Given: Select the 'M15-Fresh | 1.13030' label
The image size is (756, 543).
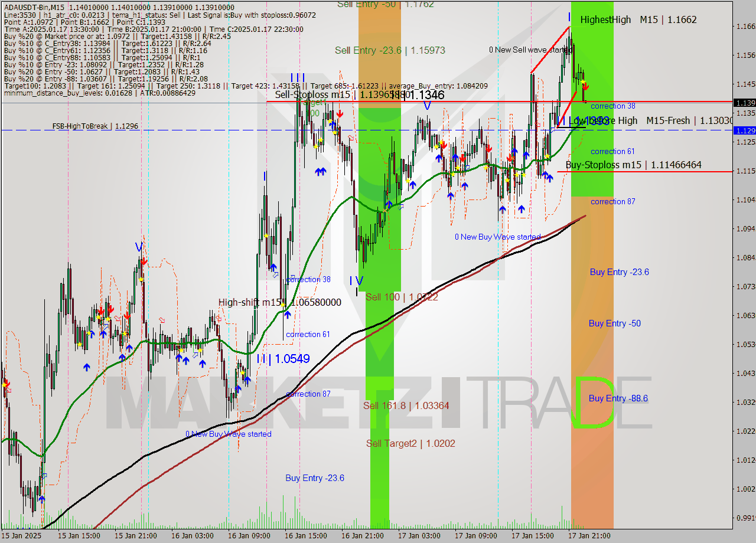Looking at the screenshot, I should 690,120.
